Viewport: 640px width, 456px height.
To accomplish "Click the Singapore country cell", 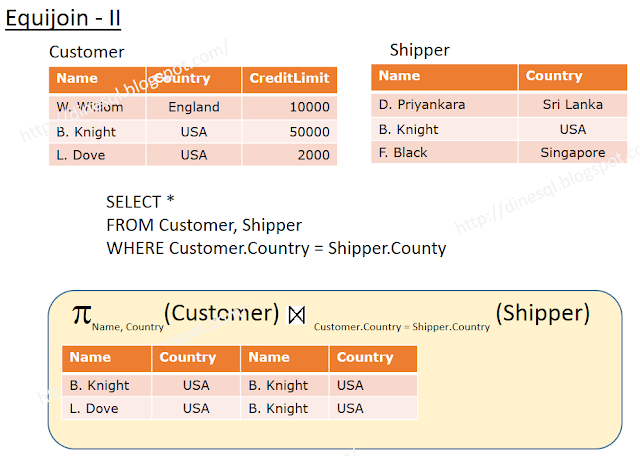I will [572, 152].
